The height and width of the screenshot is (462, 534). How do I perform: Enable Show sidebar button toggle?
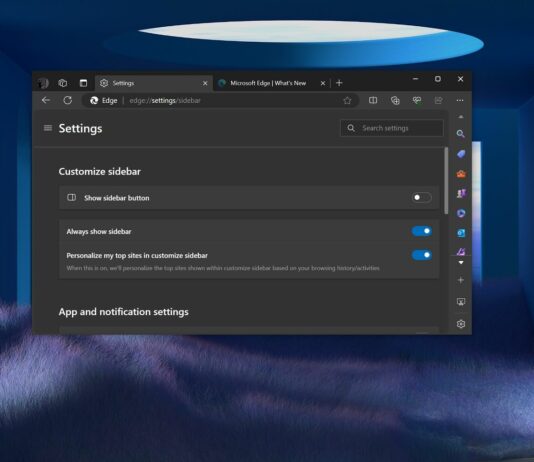[421, 197]
